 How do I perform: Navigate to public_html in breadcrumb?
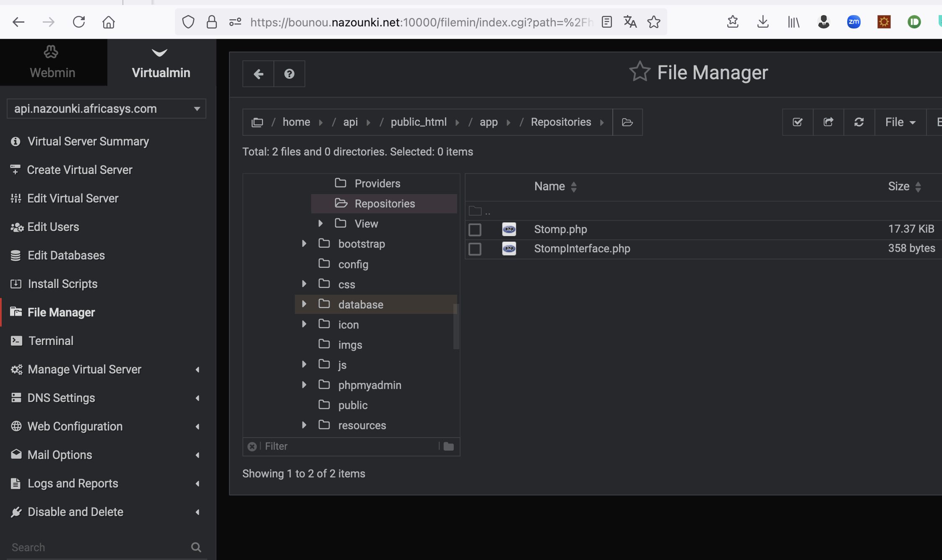click(418, 122)
